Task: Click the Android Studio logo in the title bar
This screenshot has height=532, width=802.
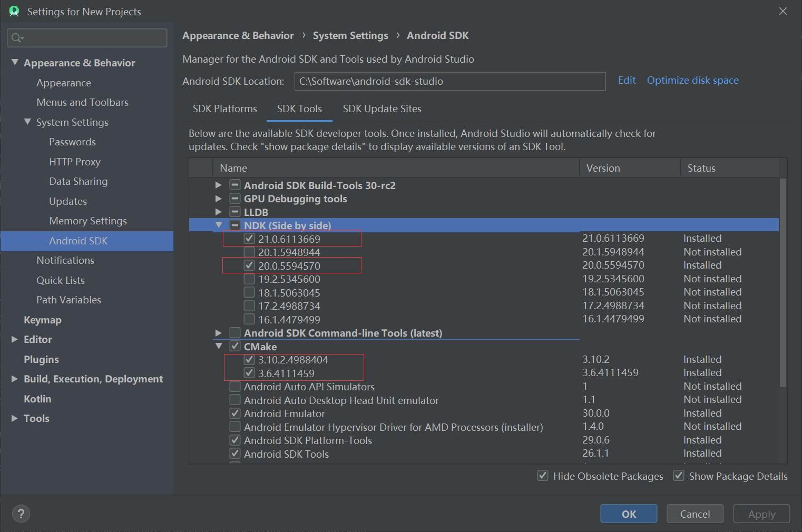Action: [x=13, y=11]
